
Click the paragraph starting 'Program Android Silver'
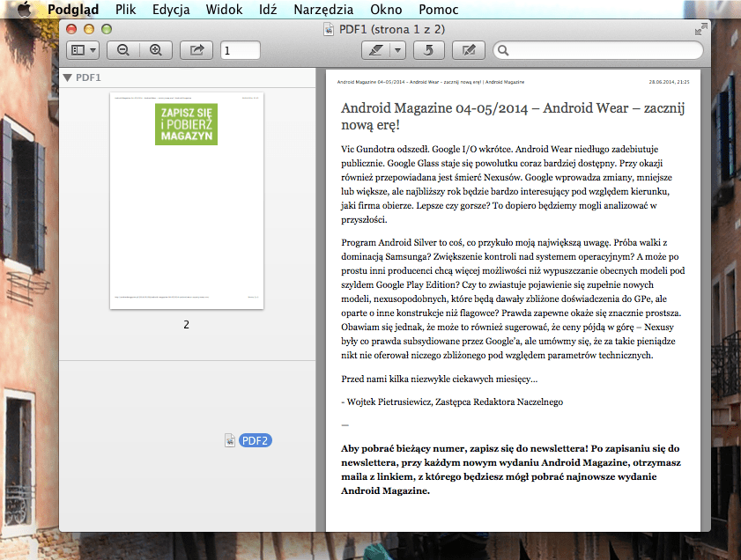point(513,298)
